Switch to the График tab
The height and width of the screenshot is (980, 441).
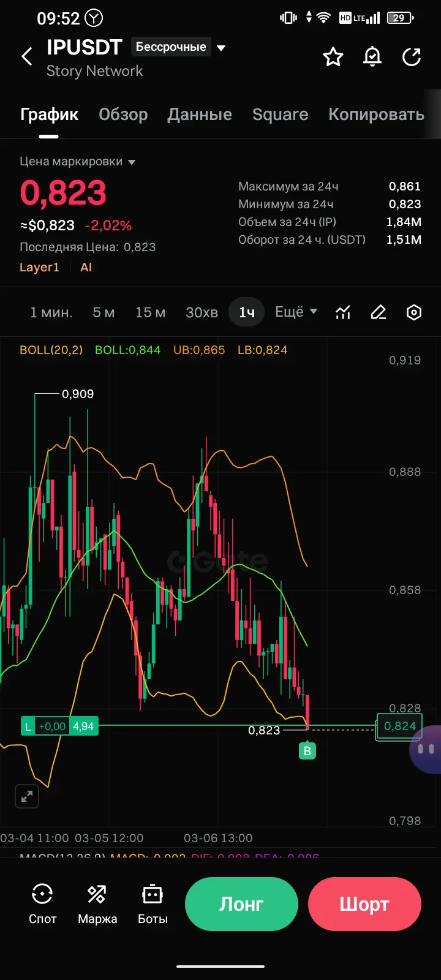[x=49, y=115]
